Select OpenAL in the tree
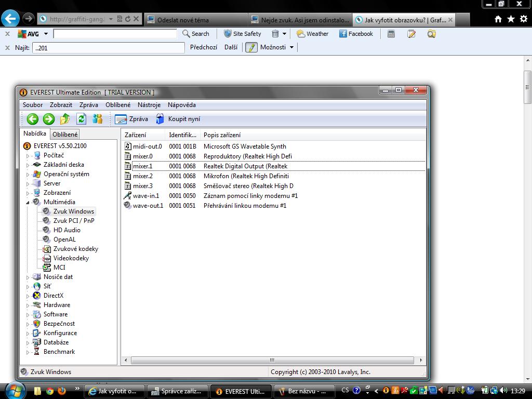The image size is (532, 399). pos(64,240)
